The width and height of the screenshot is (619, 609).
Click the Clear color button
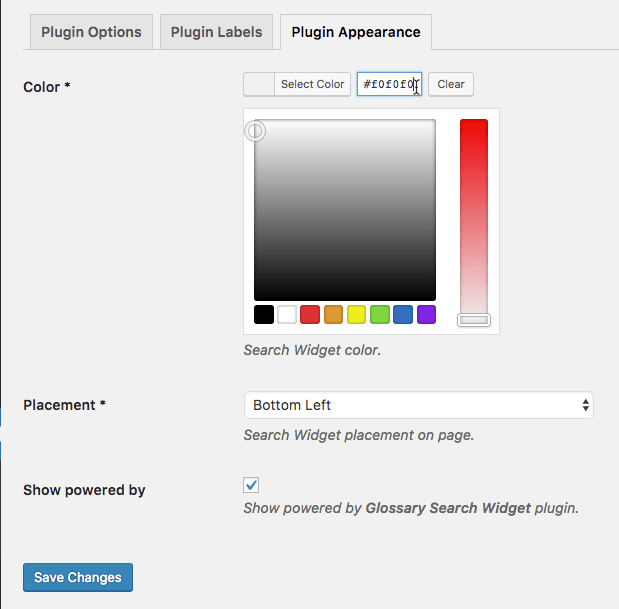(x=451, y=84)
